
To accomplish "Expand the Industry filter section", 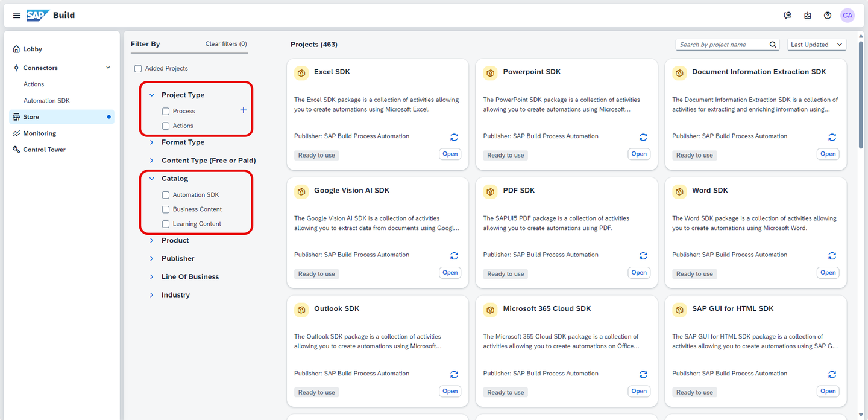I will pos(152,295).
